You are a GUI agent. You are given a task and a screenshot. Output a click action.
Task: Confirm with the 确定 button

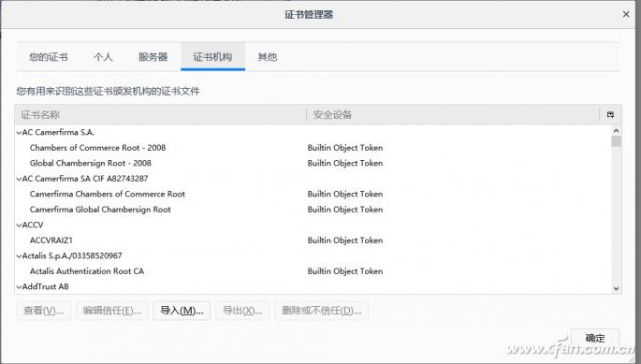595,338
